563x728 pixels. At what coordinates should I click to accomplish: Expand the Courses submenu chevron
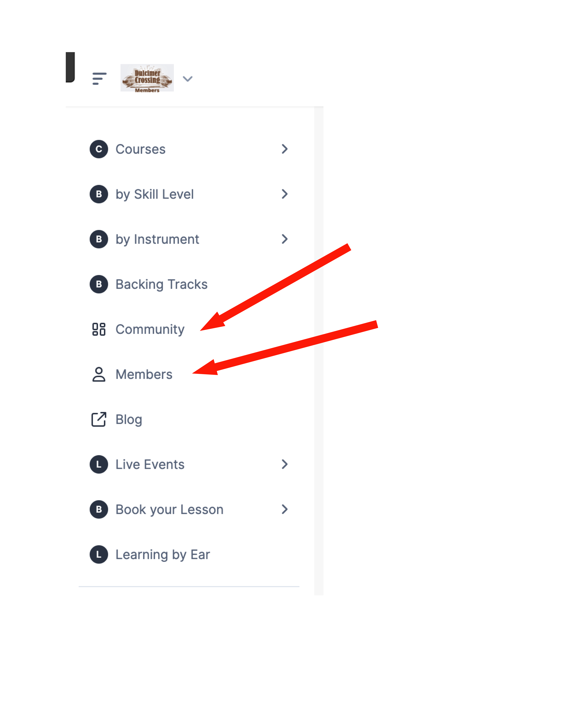pyautogui.click(x=284, y=149)
